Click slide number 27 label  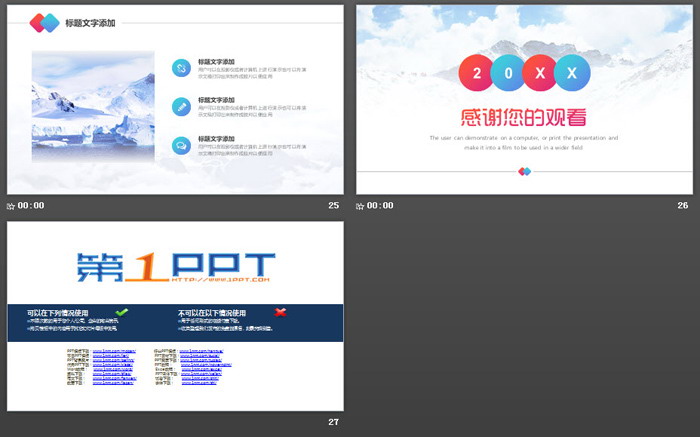pyautogui.click(x=333, y=422)
